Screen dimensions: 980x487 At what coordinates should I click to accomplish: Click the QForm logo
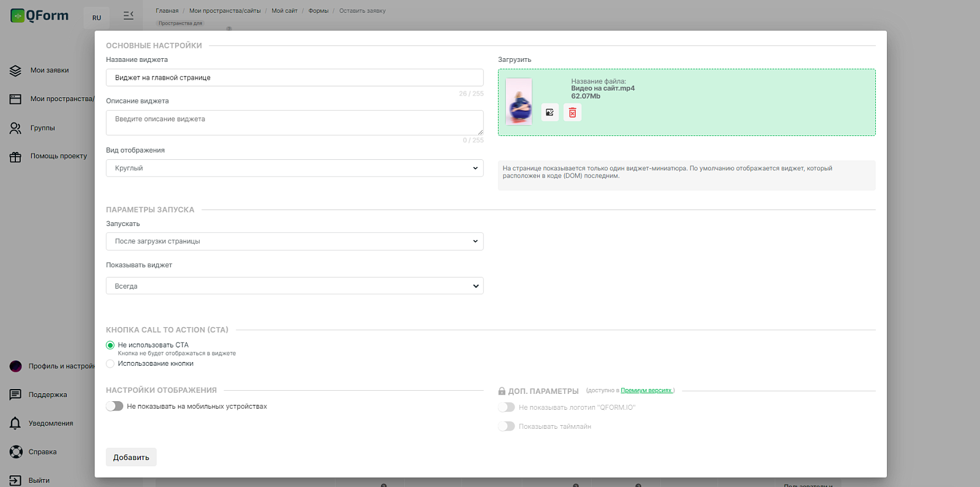point(39,15)
